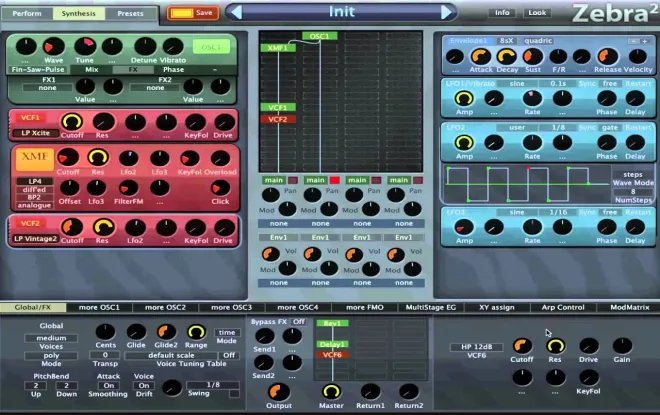This screenshot has width=660, height=415.
Task: Click the Look button
Action: tap(537, 13)
